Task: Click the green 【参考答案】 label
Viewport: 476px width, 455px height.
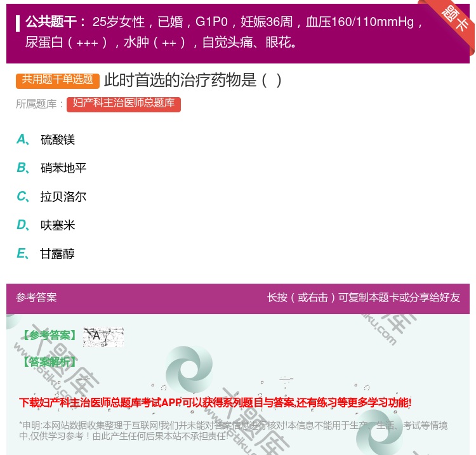Action: 48,335
